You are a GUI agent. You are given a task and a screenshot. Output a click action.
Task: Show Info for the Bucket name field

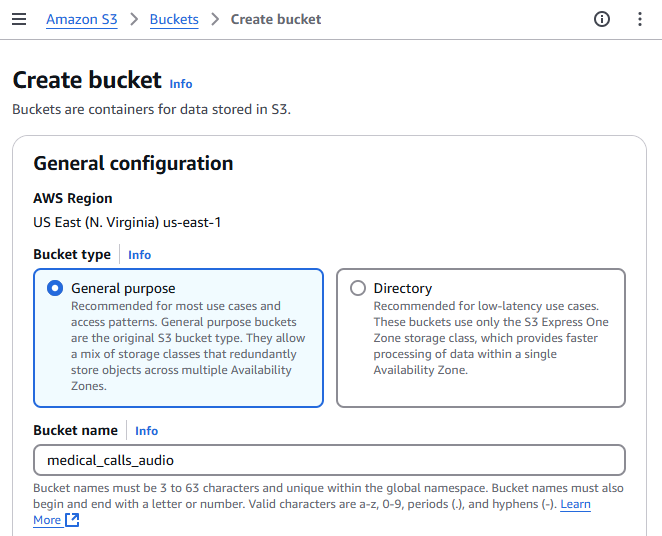coord(147,431)
